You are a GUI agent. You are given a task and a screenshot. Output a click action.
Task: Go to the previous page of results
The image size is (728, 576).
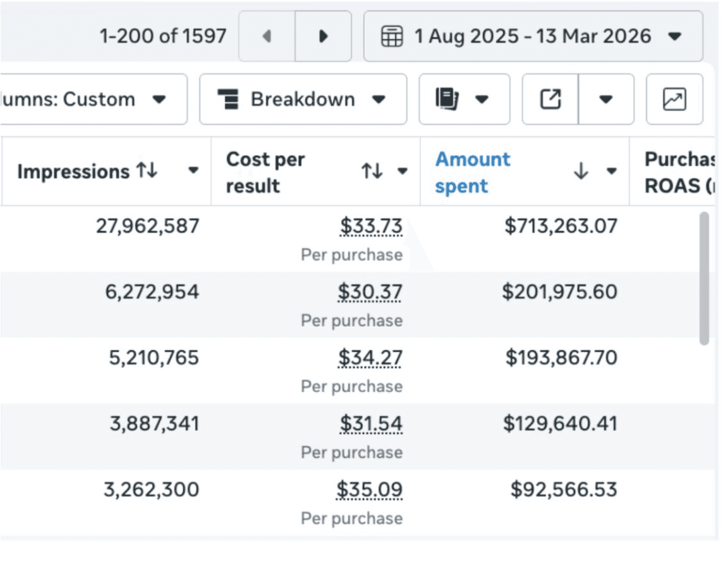pyautogui.click(x=267, y=36)
